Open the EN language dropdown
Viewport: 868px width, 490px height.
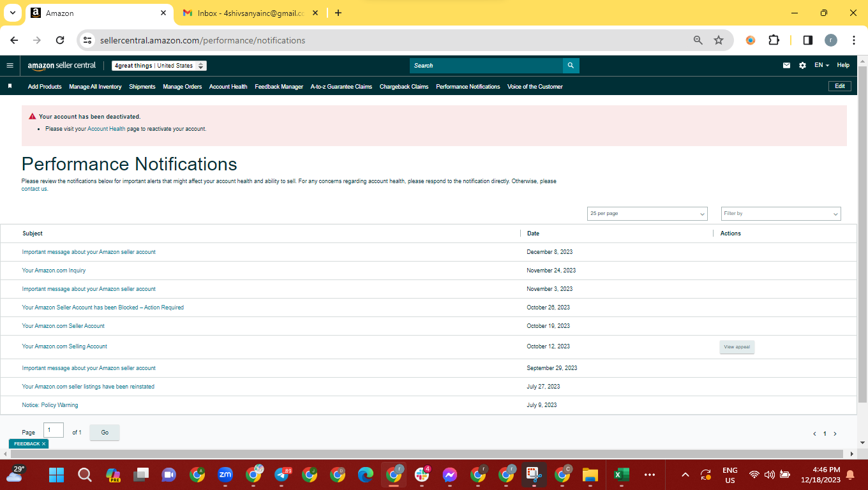pos(821,65)
